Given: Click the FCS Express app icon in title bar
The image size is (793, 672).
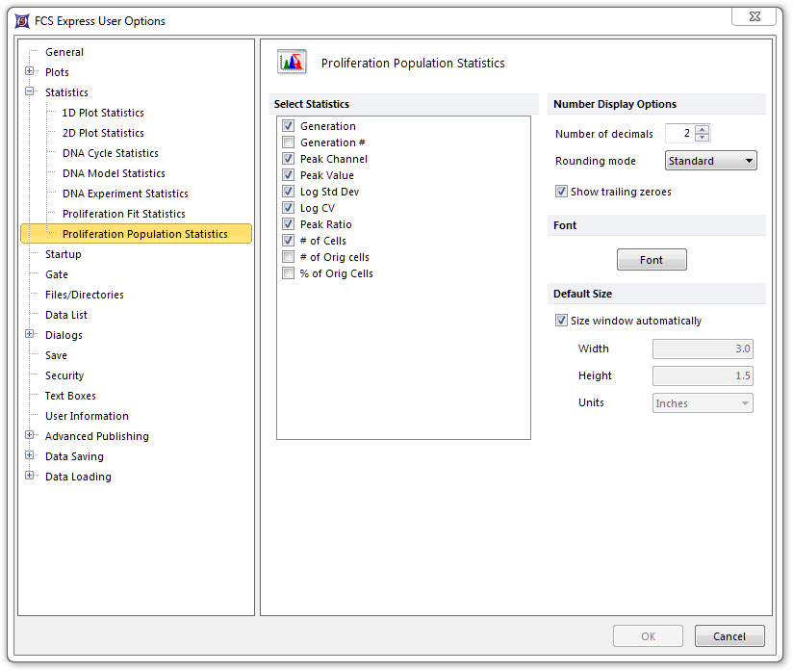Looking at the screenshot, I should [x=22, y=20].
